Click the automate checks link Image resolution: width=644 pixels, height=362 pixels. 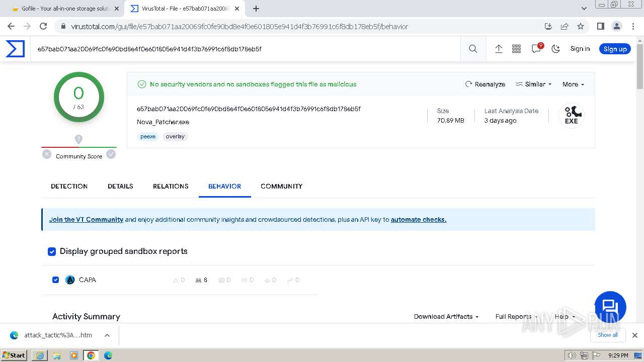coord(419,219)
